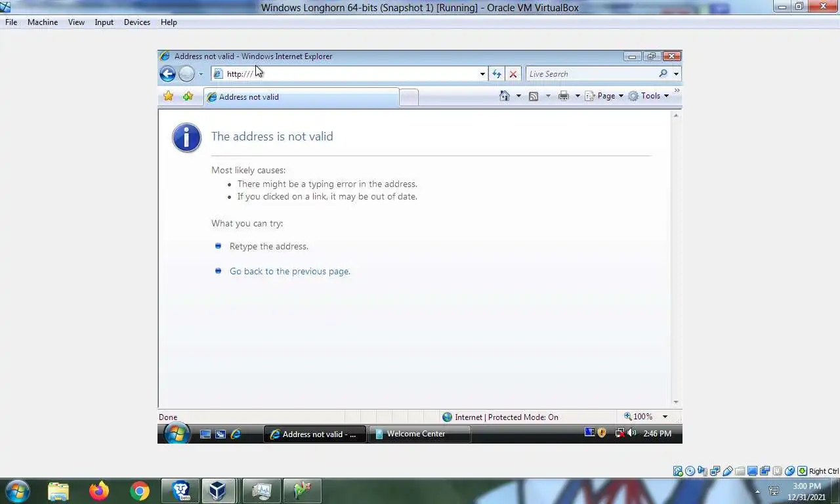Image resolution: width=840 pixels, height=504 pixels.
Task: Run search with the magnifier icon
Action: [x=663, y=74]
